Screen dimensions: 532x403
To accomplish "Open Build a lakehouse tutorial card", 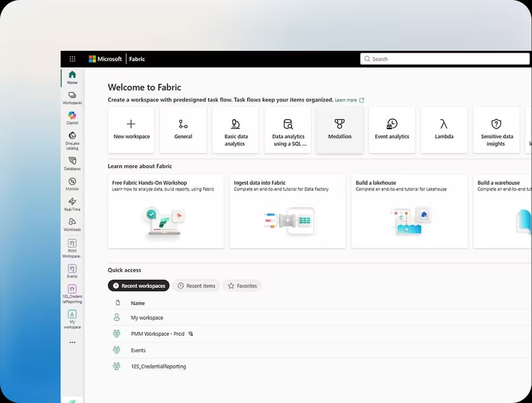I will pos(409,211).
